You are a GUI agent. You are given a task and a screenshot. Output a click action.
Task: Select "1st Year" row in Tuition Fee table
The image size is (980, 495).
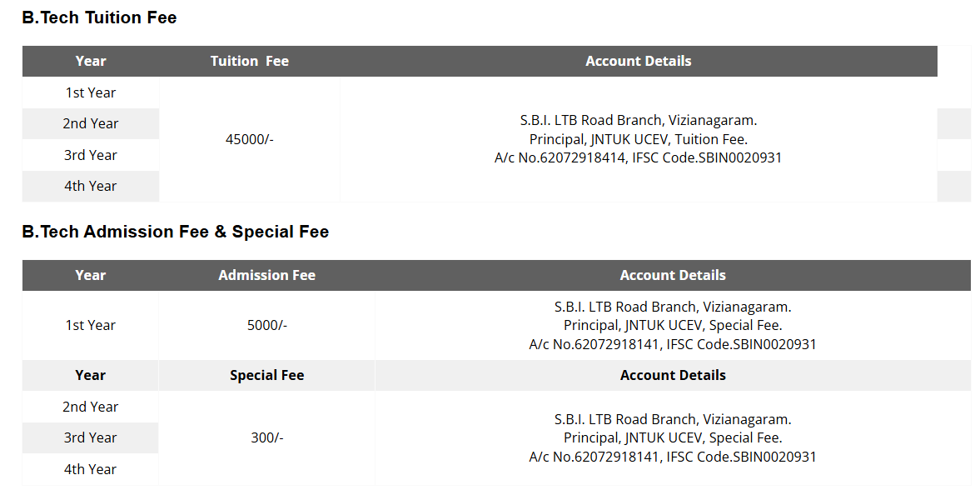coord(91,92)
